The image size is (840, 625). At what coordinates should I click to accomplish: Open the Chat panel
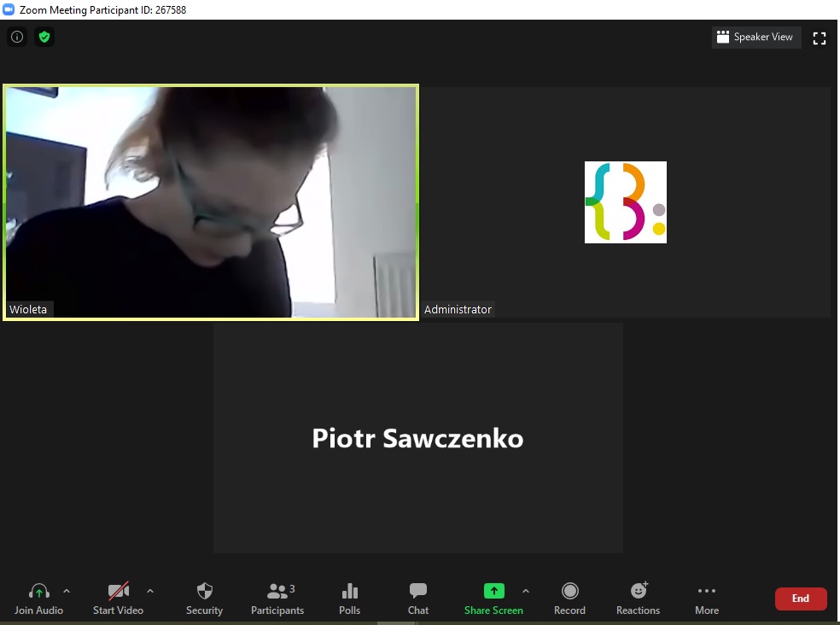click(x=417, y=598)
